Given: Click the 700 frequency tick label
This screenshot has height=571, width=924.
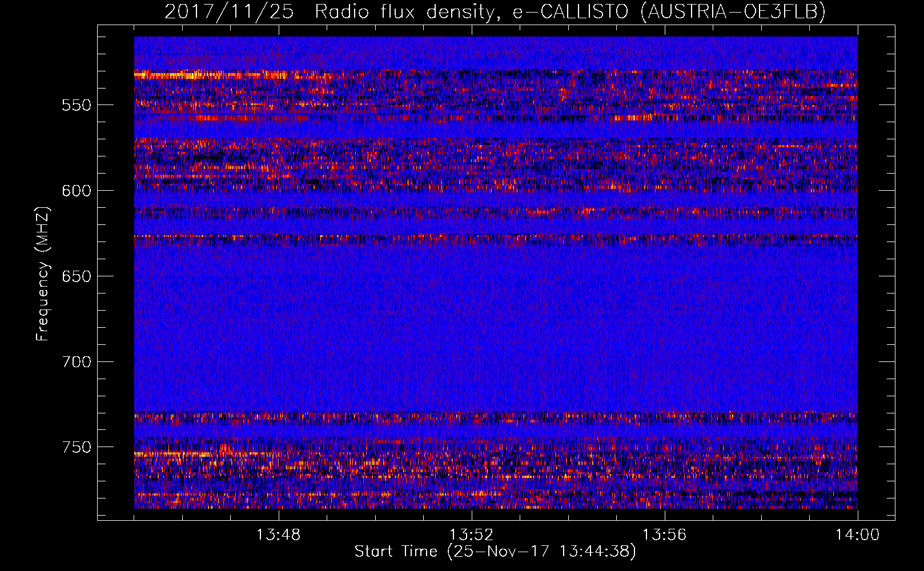Looking at the screenshot, I should pos(77,362).
